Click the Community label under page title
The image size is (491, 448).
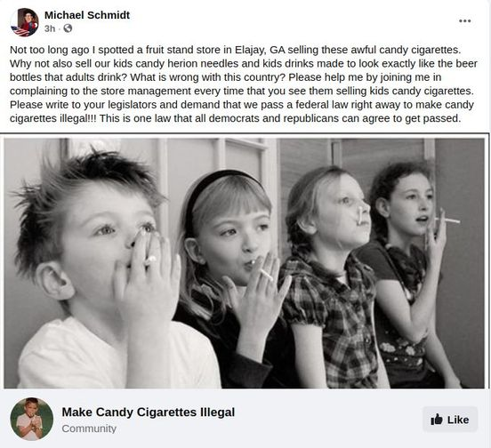pyautogui.click(x=89, y=428)
